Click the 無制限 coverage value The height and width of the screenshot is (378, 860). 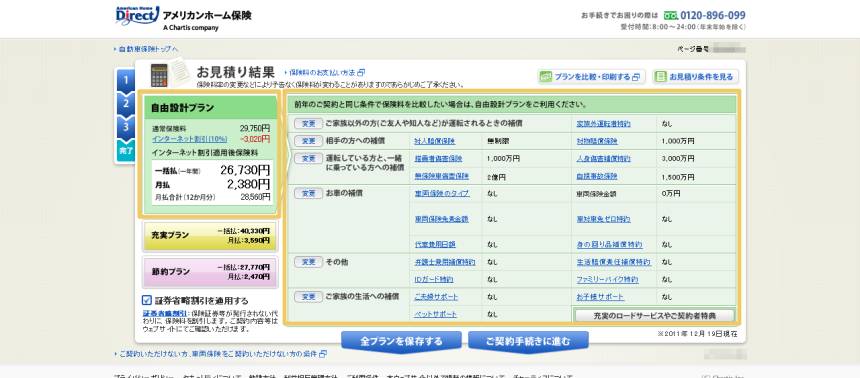tap(498, 142)
